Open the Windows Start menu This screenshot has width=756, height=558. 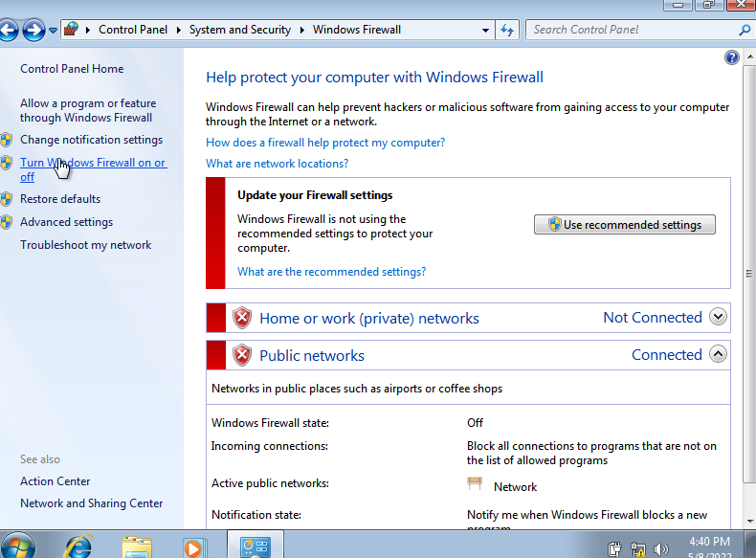(x=18, y=547)
